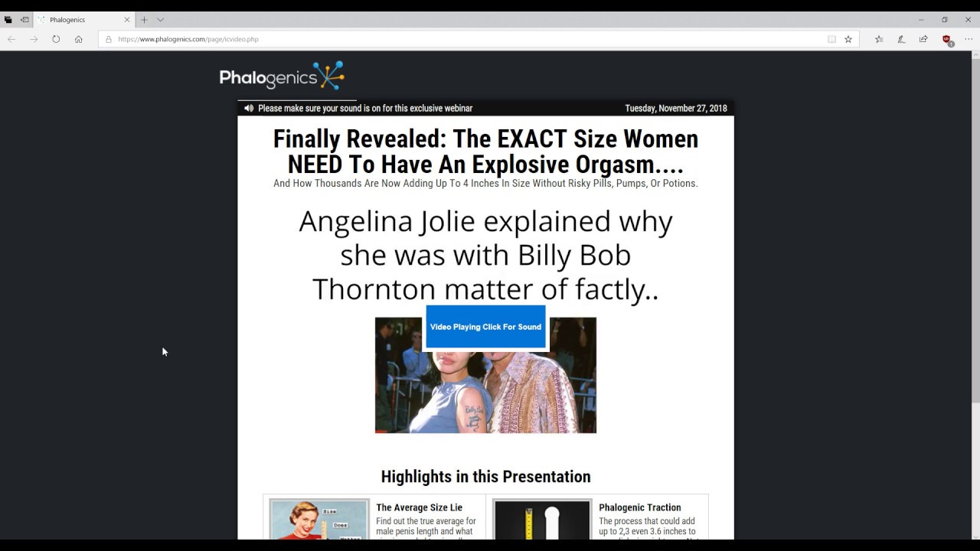Open the Settings and more menu
The image size is (980, 551).
click(x=969, y=39)
